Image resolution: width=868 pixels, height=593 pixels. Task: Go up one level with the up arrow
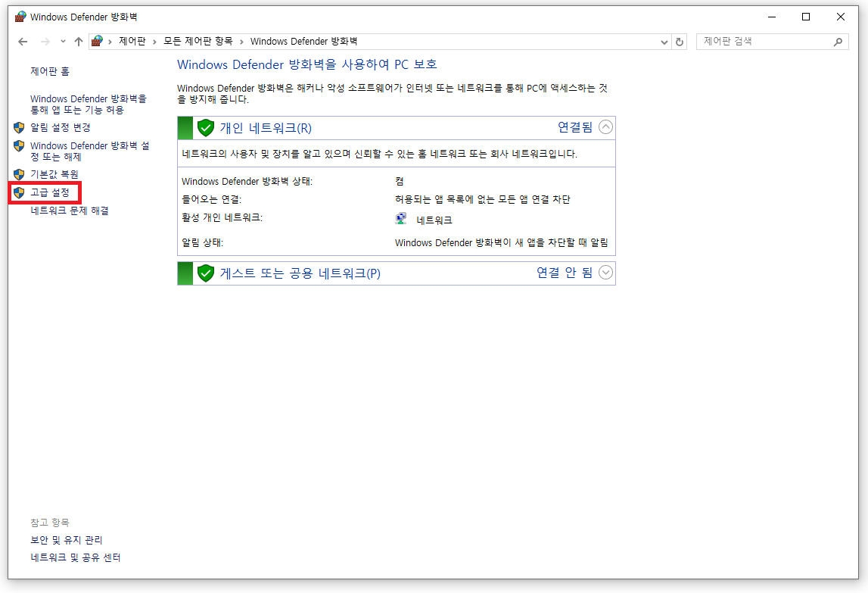point(79,42)
